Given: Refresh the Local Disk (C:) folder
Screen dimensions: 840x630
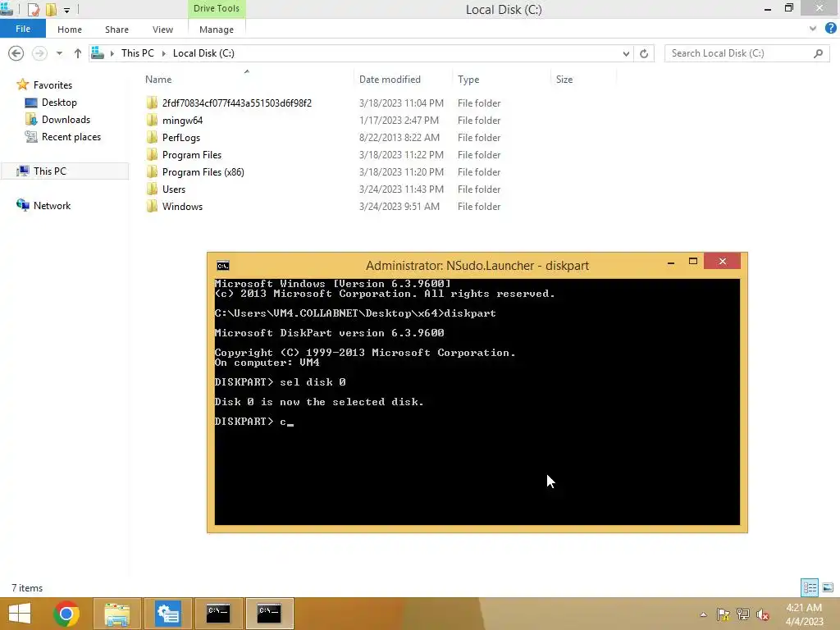Looking at the screenshot, I should coord(644,53).
